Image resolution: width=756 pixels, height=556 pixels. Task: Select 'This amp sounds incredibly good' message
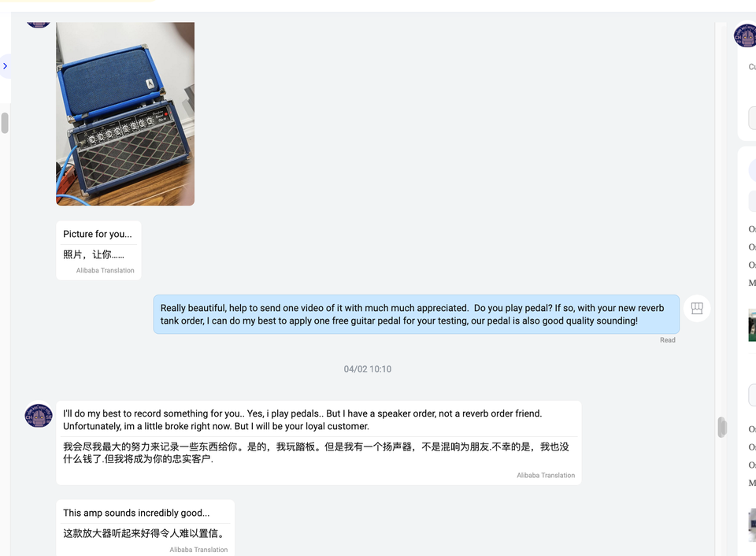pos(145,528)
